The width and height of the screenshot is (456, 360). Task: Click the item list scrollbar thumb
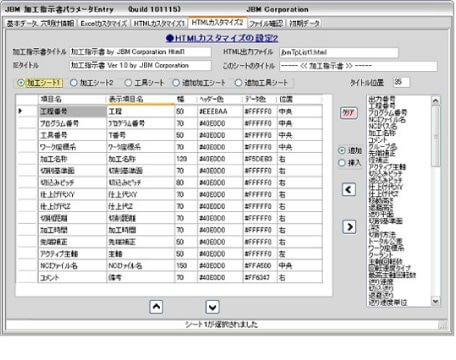pos(435,136)
